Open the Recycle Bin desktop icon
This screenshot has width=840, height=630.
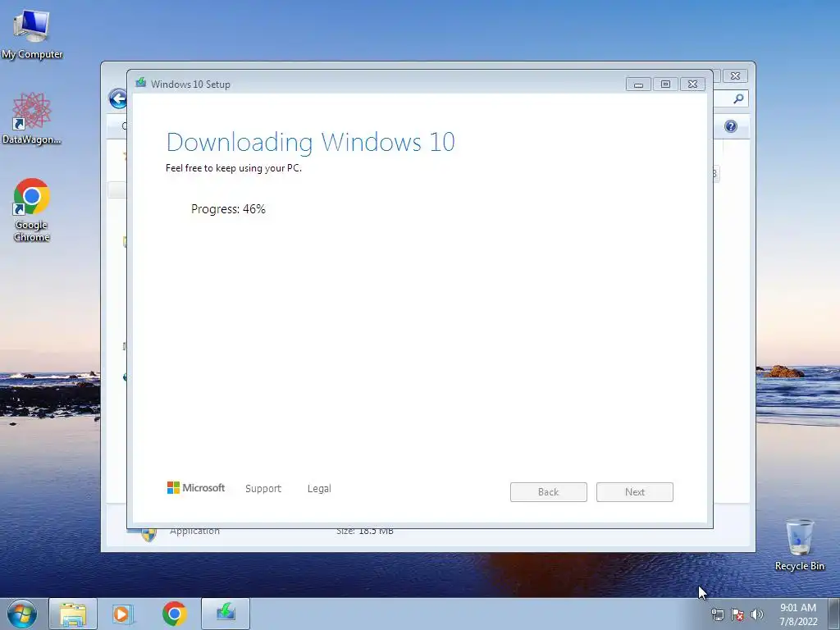799,545
